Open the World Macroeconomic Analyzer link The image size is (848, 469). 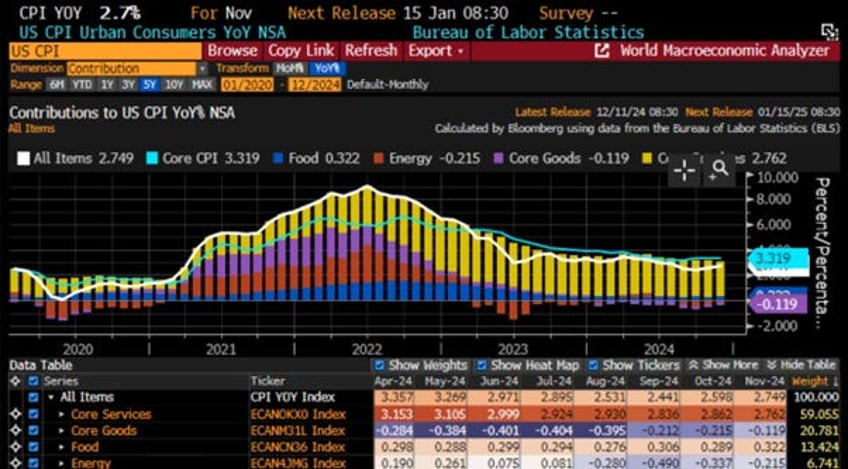[x=725, y=51]
